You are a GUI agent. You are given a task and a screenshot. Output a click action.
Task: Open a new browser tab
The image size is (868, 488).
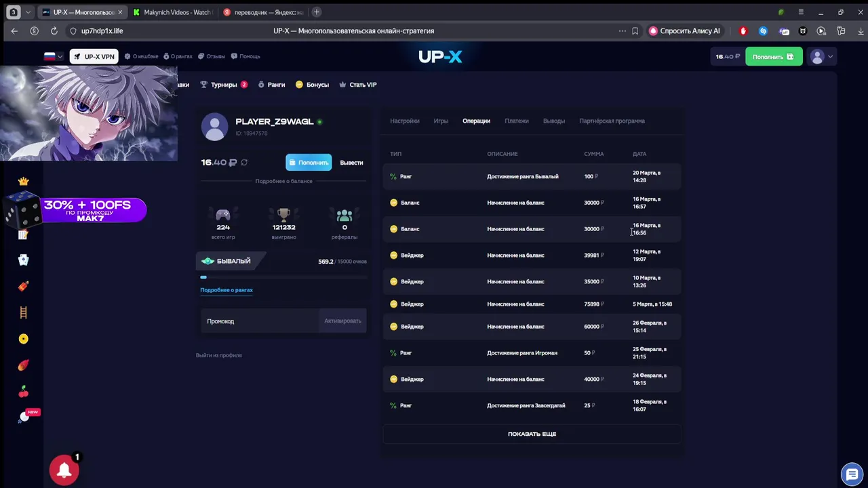coord(317,12)
